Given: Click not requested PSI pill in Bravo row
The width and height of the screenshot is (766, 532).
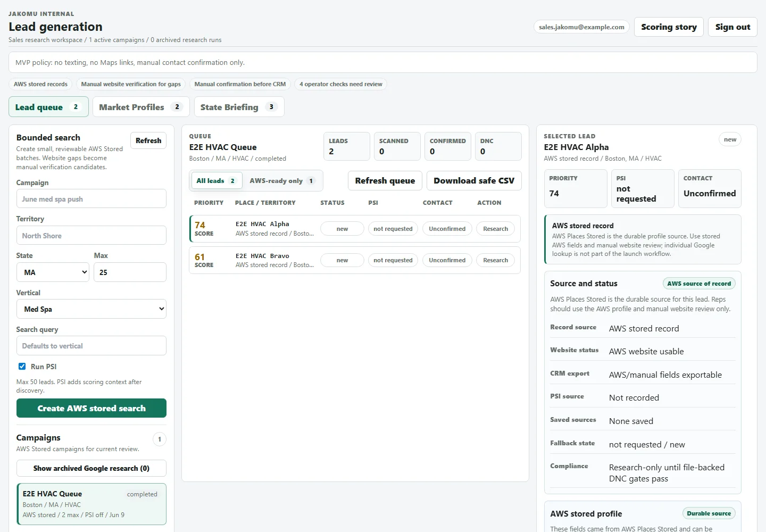Looking at the screenshot, I should (393, 260).
